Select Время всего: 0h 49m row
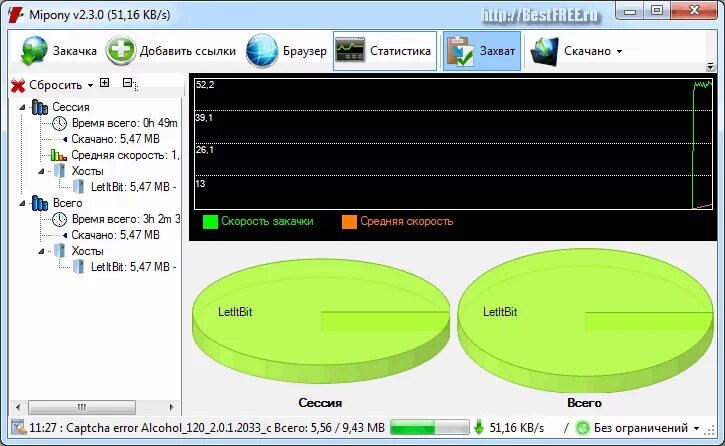The width and height of the screenshot is (725, 446). coord(124,123)
